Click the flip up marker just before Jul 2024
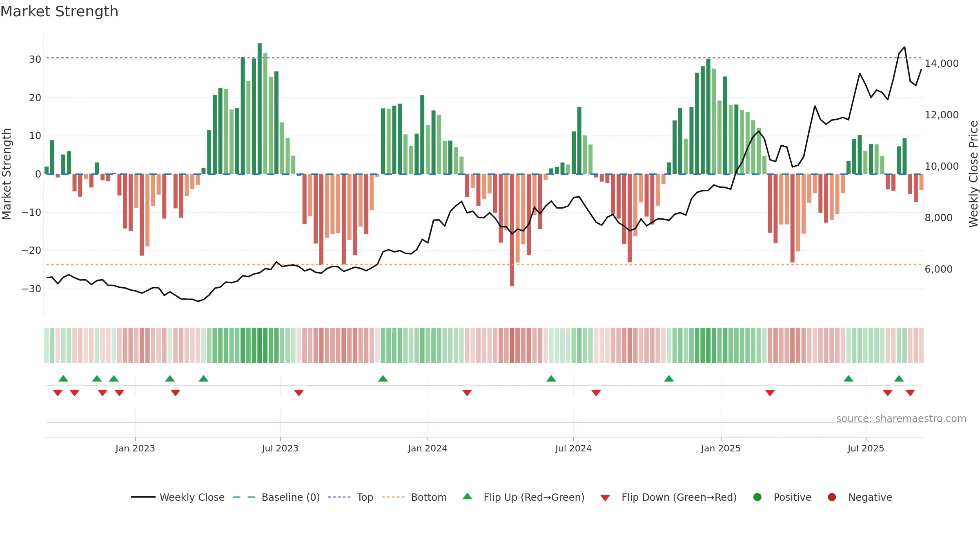980x551 pixels. click(551, 378)
